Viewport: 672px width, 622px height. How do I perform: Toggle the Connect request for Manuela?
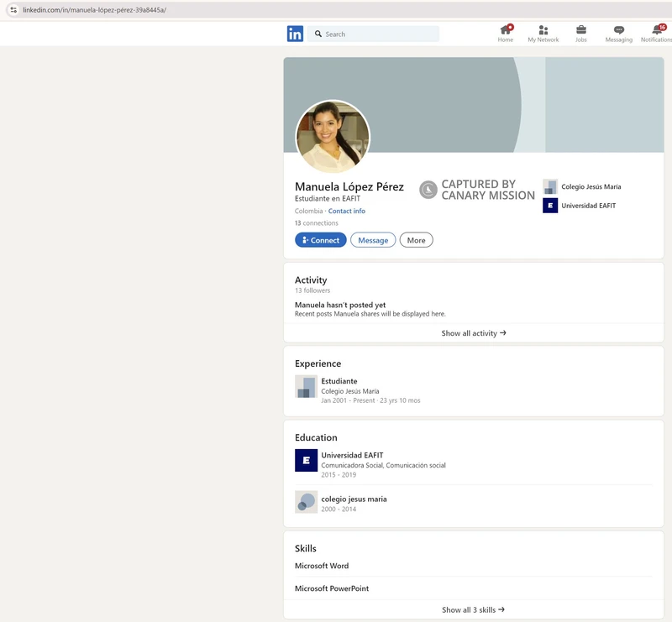320,239
